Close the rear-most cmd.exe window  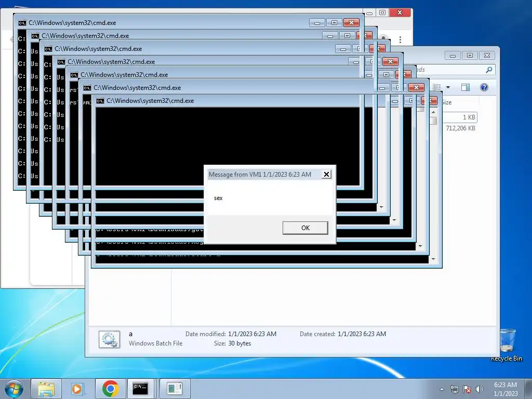tap(352, 23)
